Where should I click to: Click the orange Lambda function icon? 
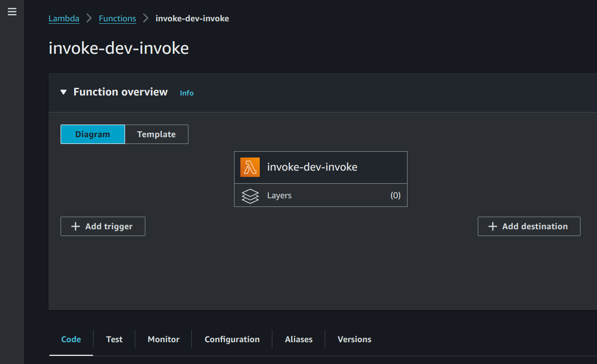pos(250,167)
